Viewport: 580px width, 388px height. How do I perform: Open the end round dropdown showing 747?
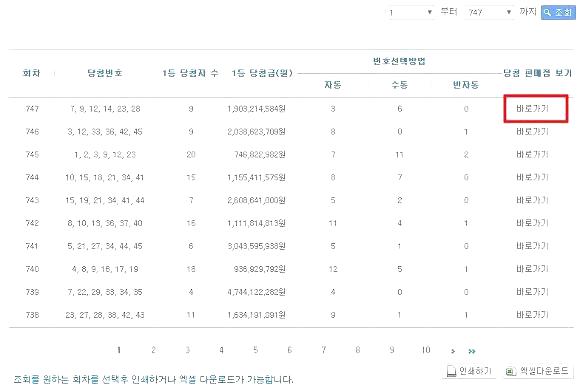(489, 12)
